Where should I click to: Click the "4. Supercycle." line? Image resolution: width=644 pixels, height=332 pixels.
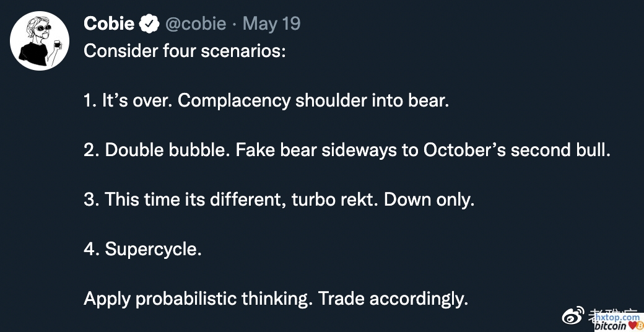click(x=142, y=249)
